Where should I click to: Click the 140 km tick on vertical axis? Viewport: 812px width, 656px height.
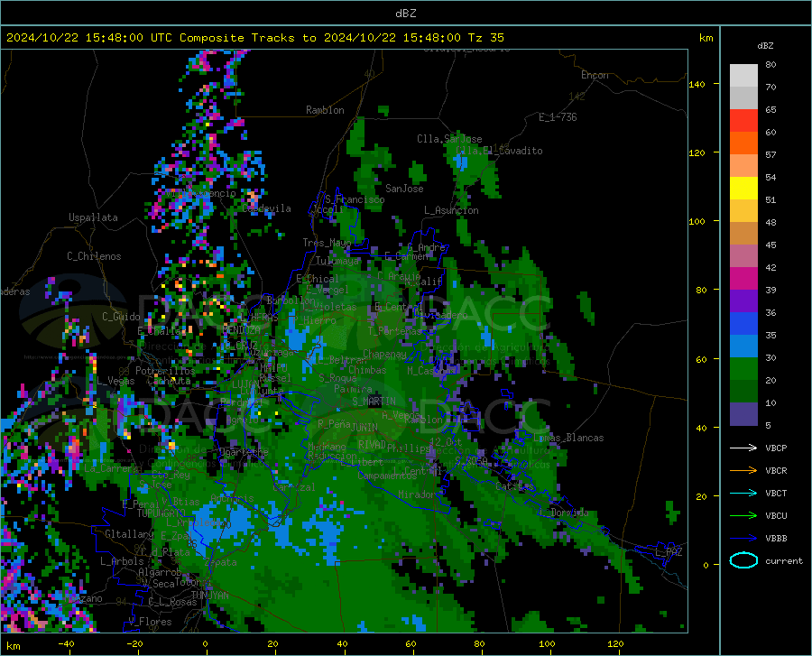pos(697,84)
